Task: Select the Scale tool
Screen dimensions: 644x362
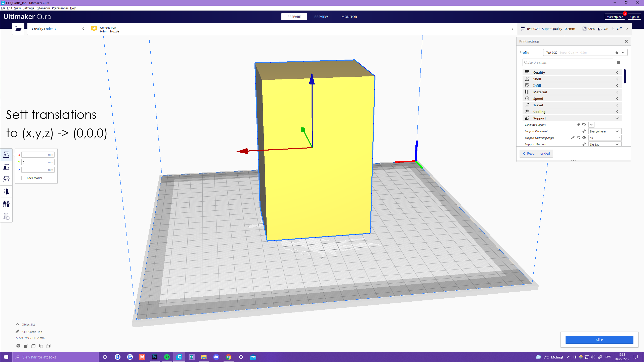Action: 6,167
